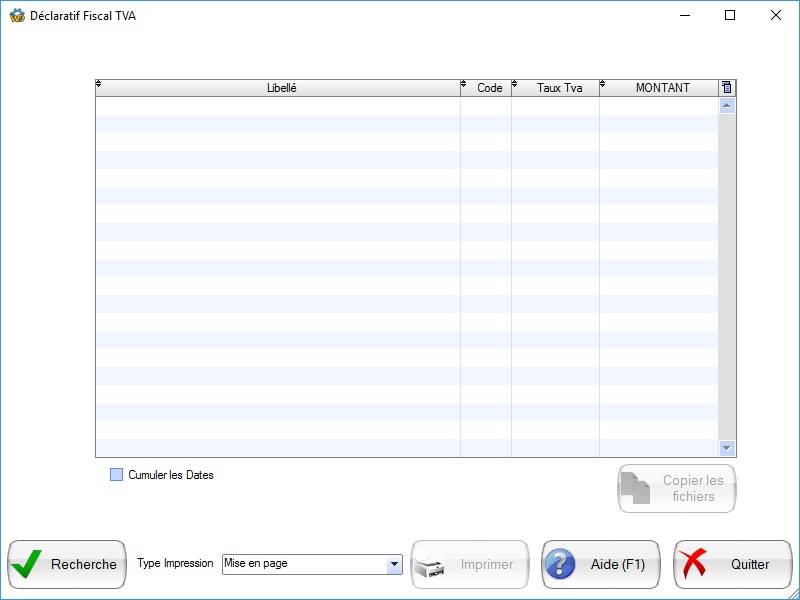Click the sort arrows in the Libellé header

(99, 85)
